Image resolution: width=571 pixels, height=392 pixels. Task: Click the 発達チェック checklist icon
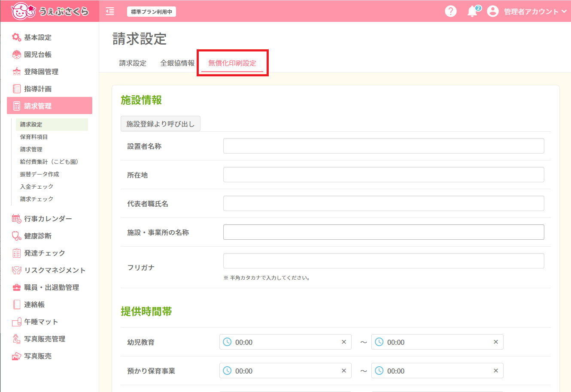pyautogui.click(x=16, y=253)
